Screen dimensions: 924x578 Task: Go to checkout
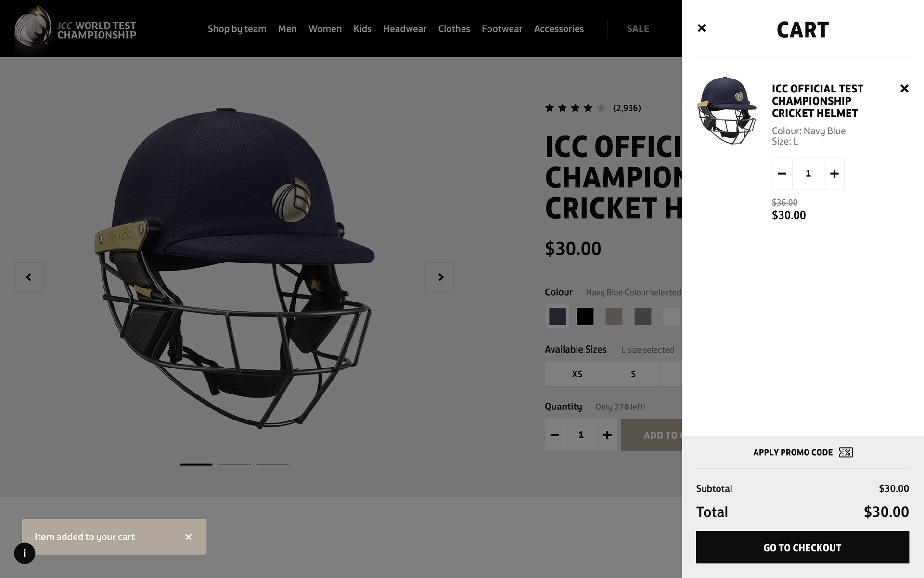click(802, 547)
